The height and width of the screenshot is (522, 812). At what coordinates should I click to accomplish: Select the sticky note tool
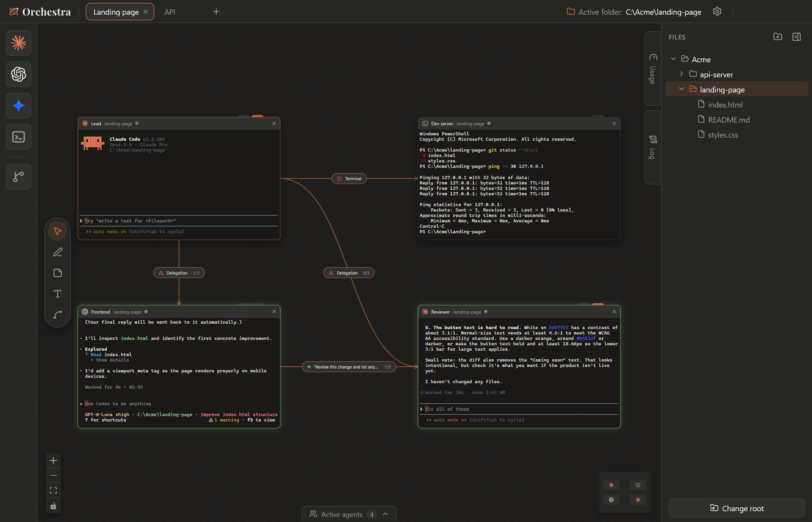tap(58, 273)
